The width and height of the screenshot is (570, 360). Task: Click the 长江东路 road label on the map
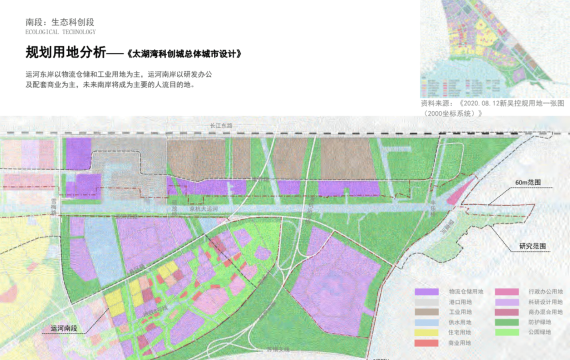(221, 125)
